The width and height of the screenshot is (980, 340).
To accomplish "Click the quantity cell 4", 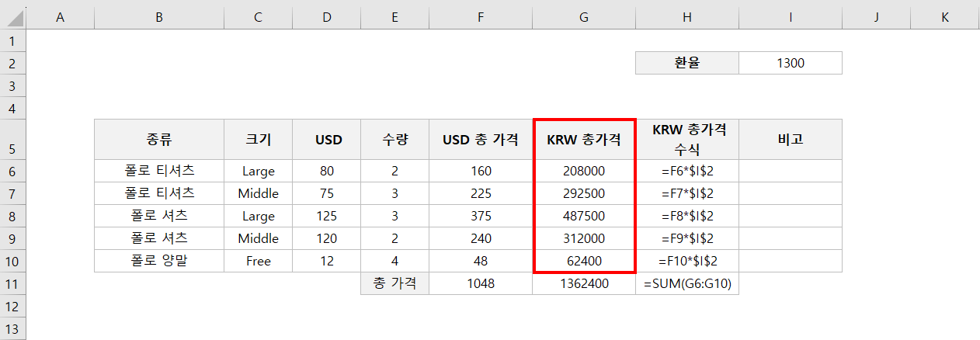I will (x=394, y=262).
